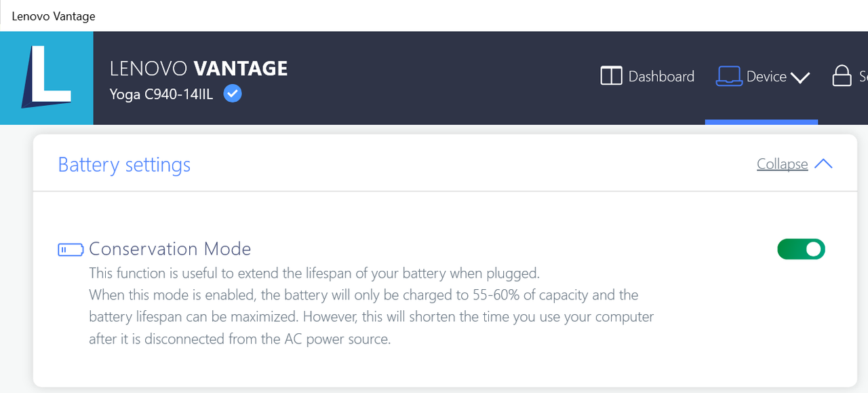Click the Lenovo Vantage window title
Image resolution: width=868 pixels, height=393 pixels.
[x=54, y=16]
